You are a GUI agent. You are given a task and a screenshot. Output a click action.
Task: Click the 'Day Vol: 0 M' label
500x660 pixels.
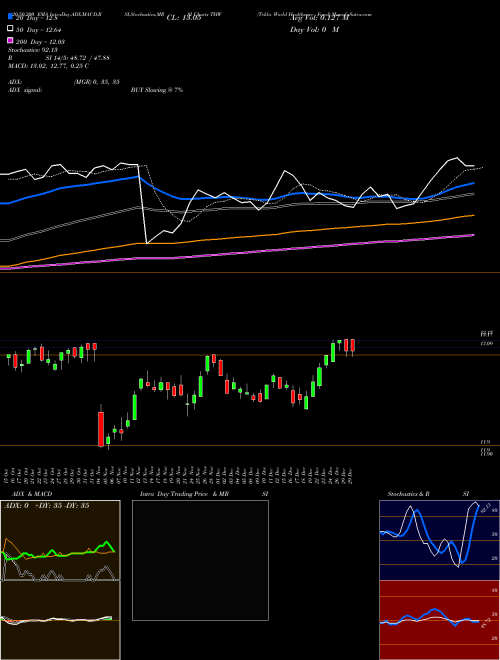314,30
